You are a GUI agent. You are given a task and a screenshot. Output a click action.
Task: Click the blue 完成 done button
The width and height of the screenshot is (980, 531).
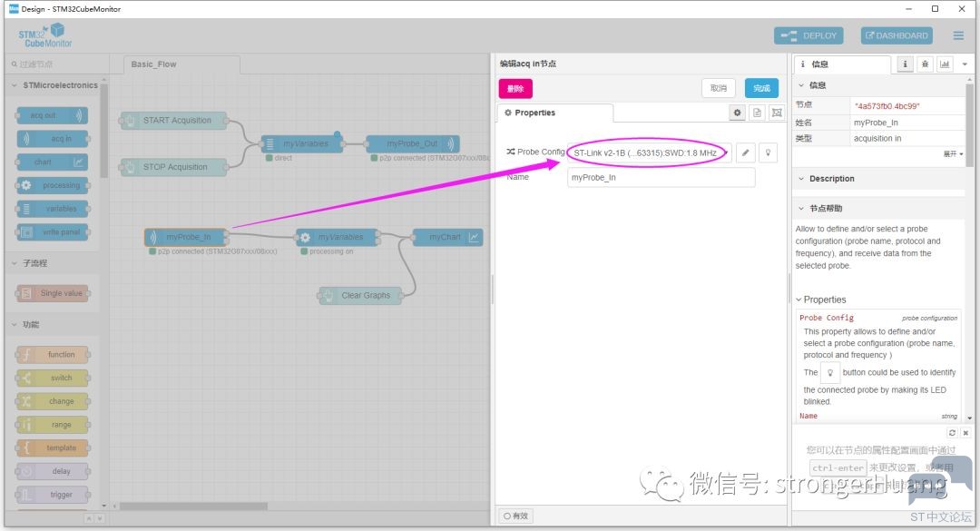[761, 88]
